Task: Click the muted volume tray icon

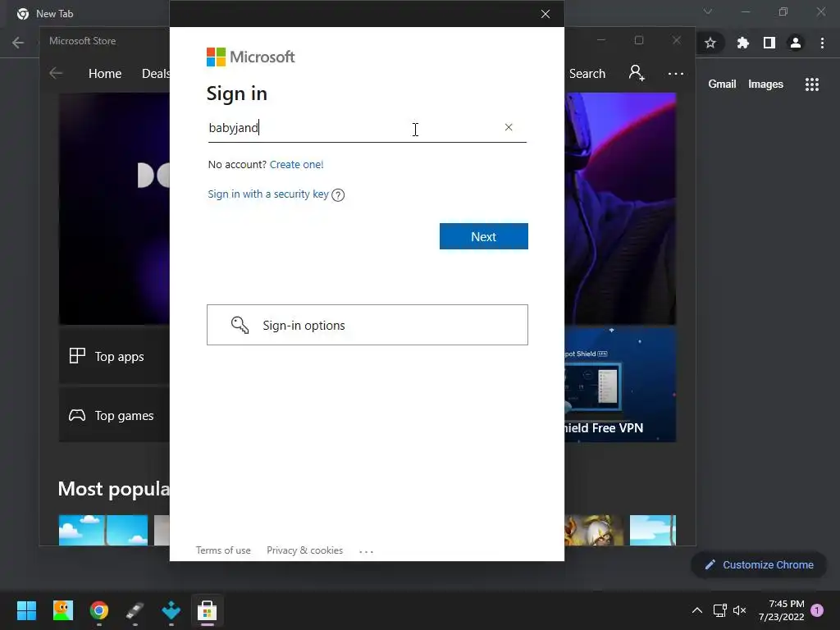Action: pos(739,610)
